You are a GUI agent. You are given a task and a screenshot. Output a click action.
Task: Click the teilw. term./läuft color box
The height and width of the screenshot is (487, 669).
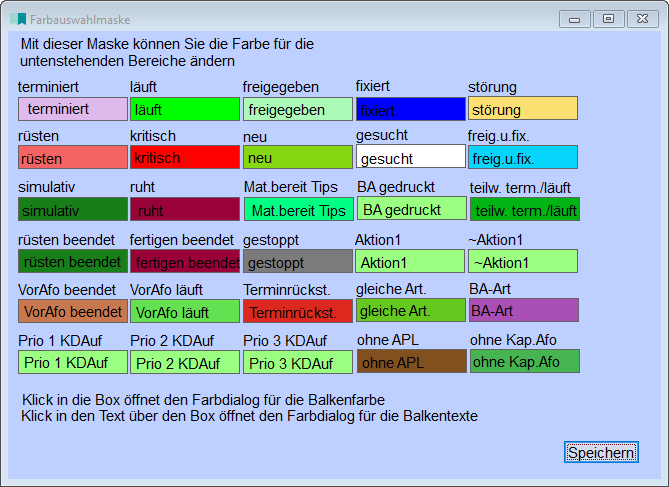click(x=525, y=209)
